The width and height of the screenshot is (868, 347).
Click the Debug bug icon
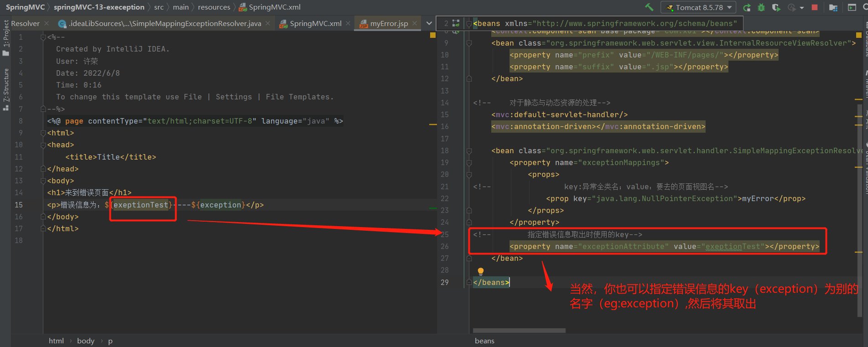(761, 7)
